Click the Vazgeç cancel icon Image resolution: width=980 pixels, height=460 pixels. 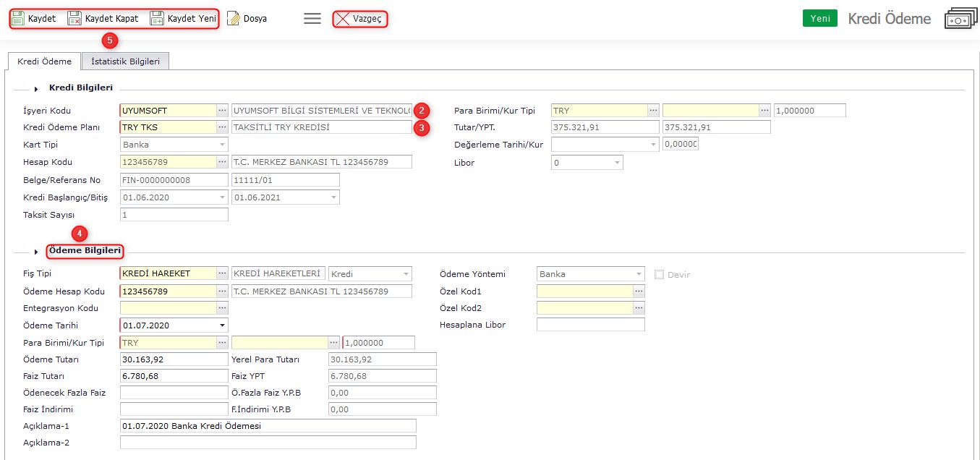[x=343, y=19]
